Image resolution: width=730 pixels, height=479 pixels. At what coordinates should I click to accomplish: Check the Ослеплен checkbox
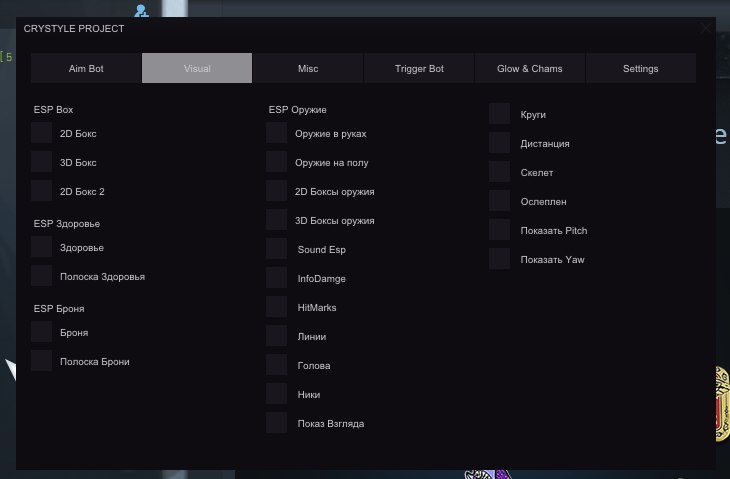pyautogui.click(x=500, y=201)
